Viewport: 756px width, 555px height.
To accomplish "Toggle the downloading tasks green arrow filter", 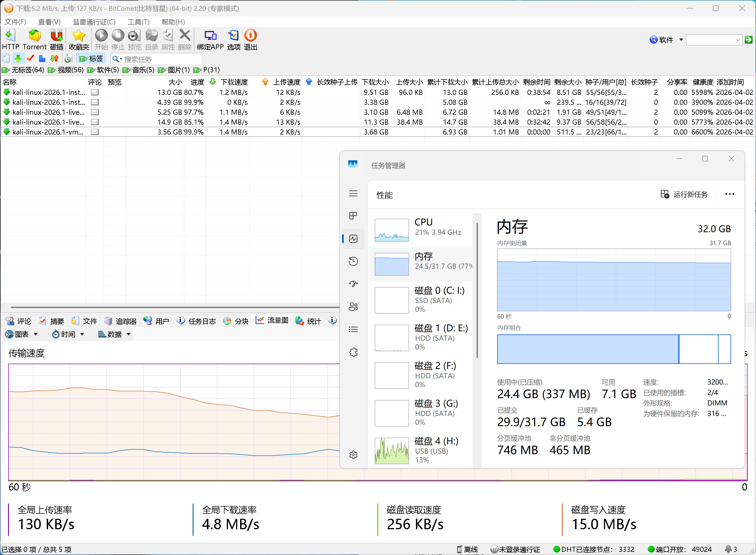I will pos(18,59).
